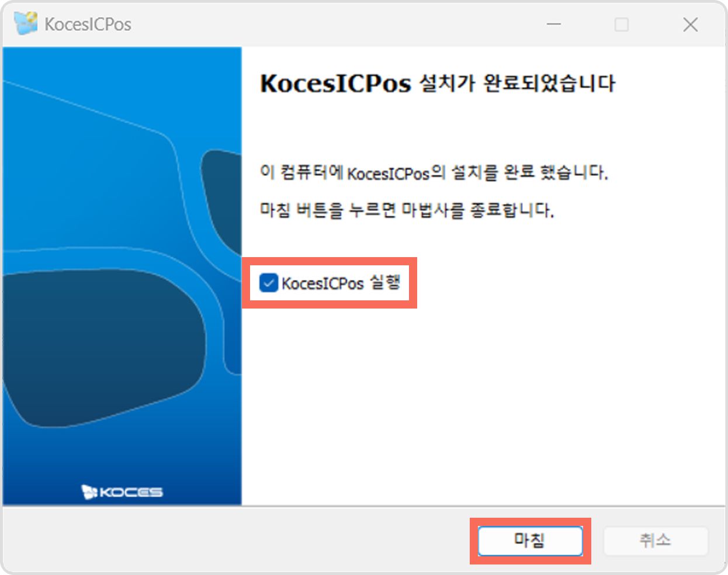Screen dimensions: 728x575
Task: Click the KOCES logo on the banner
Action: tap(122, 492)
